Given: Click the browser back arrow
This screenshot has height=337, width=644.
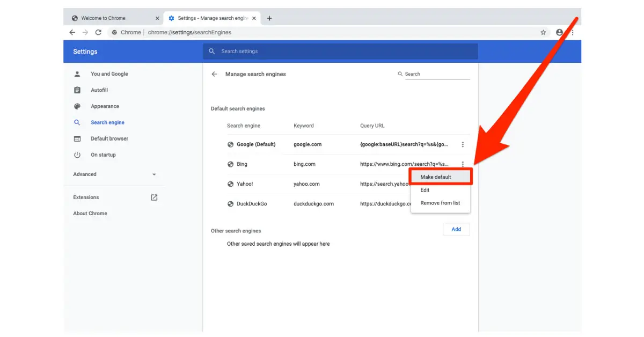Looking at the screenshot, I should (72, 32).
